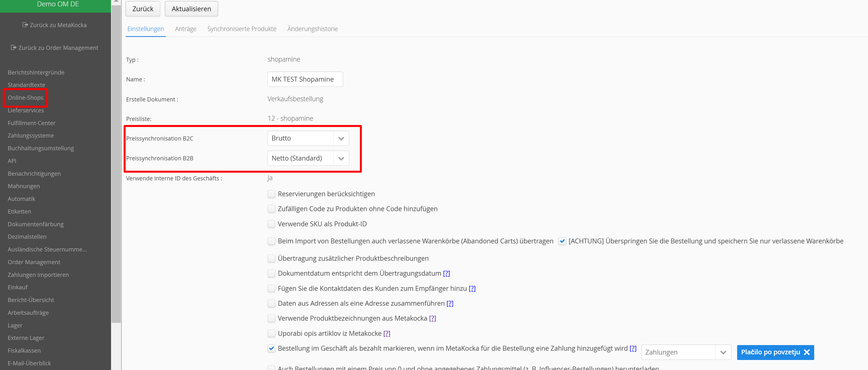Open Online-Shops in sidebar
This screenshot has height=370, width=868.
click(x=26, y=98)
